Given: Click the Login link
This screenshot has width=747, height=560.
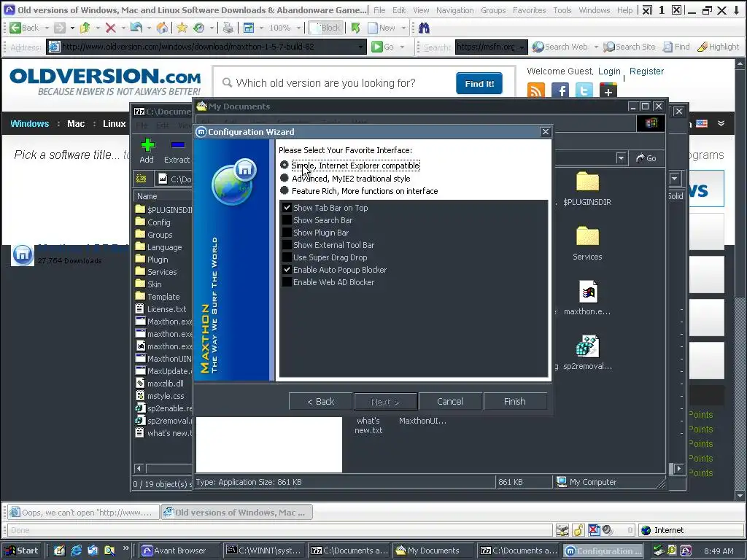Looking at the screenshot, I should [609, 71].
